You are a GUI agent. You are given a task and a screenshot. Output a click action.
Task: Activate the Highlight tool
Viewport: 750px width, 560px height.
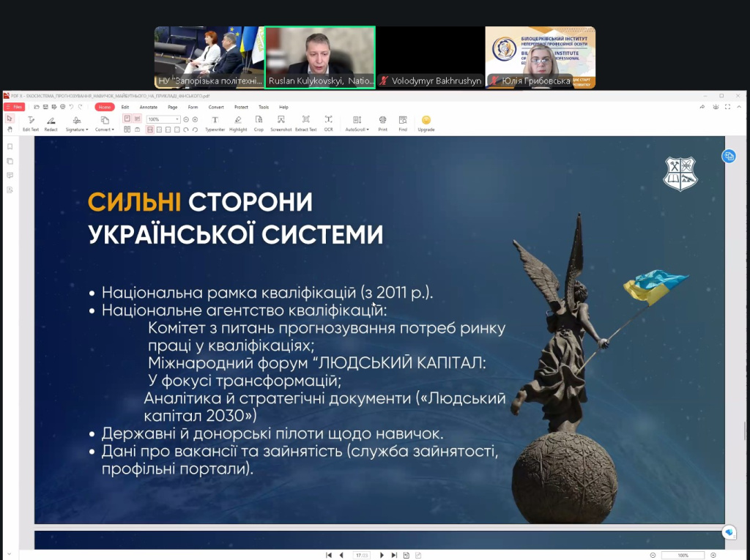[x=238, y=122]
